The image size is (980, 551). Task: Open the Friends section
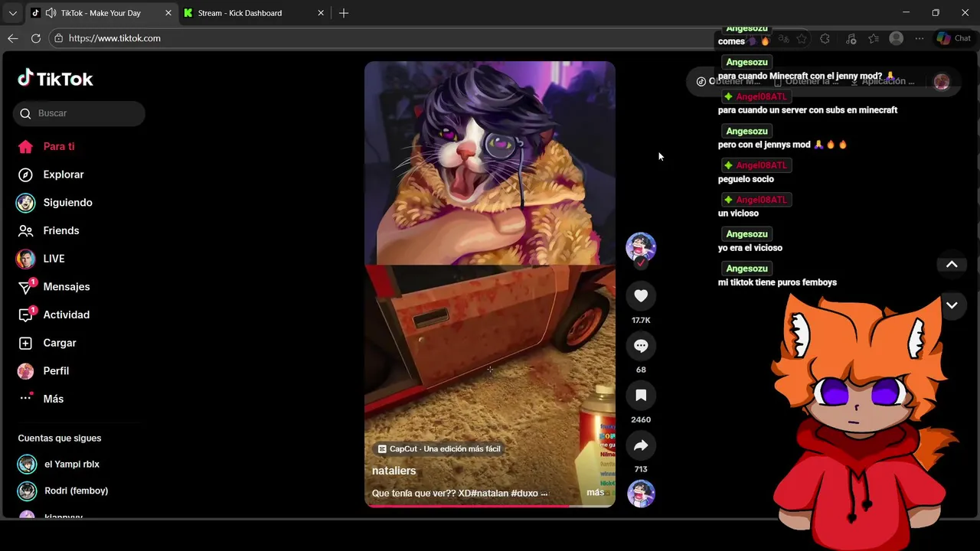49,230
